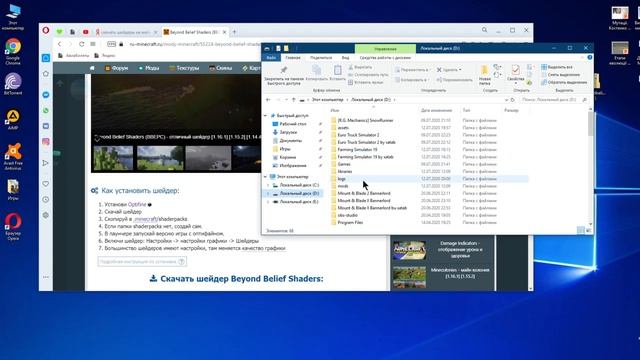Select 'Загрузки' in Quick Access
This screenshot has width=640, height=360.
tap(288, 132)
